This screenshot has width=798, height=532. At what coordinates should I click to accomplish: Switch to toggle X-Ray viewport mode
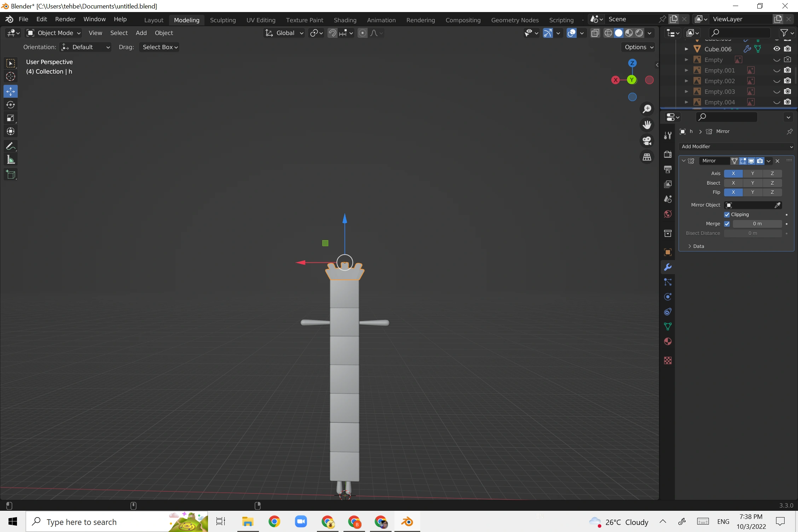point(595,33)
